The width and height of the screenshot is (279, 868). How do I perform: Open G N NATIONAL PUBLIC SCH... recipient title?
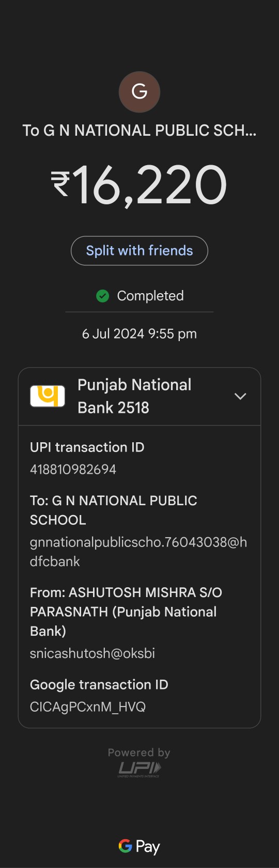139,131
